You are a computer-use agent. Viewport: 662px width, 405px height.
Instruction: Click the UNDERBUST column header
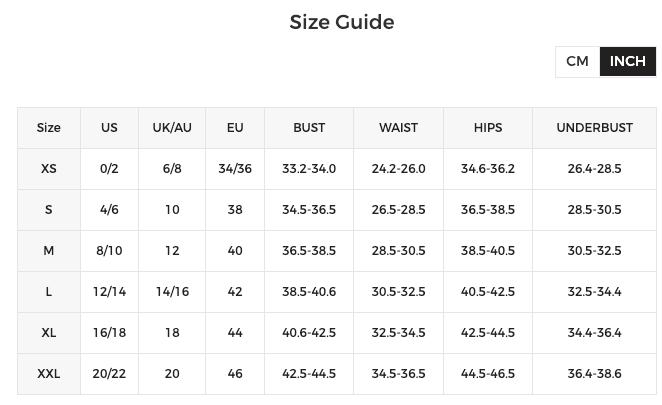(x=594, y=128)
